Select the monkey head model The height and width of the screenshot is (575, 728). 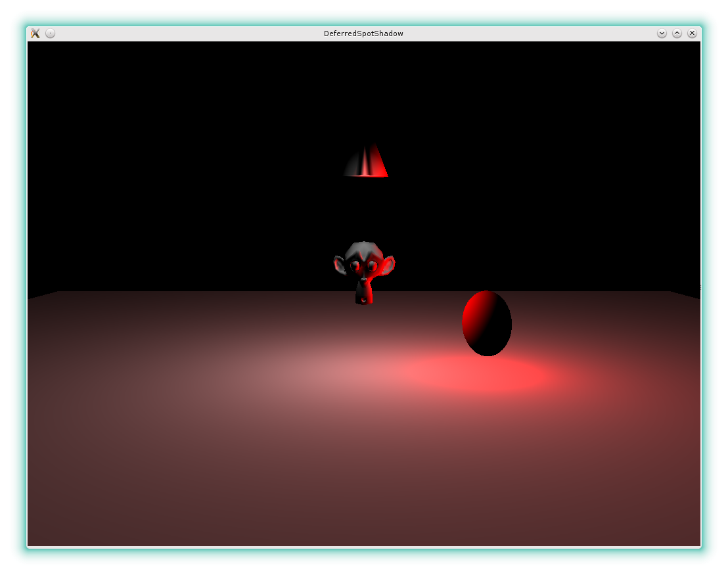point(364,273)
